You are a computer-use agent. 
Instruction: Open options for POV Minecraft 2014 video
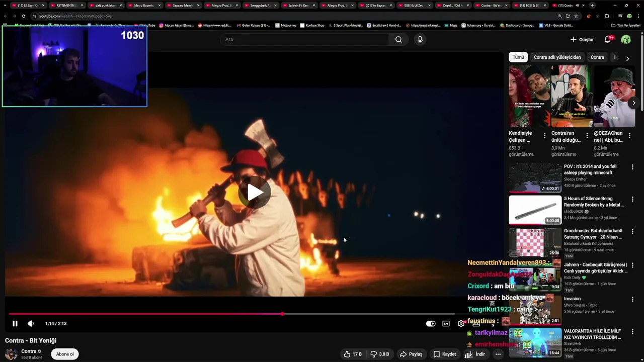point(632,167)
